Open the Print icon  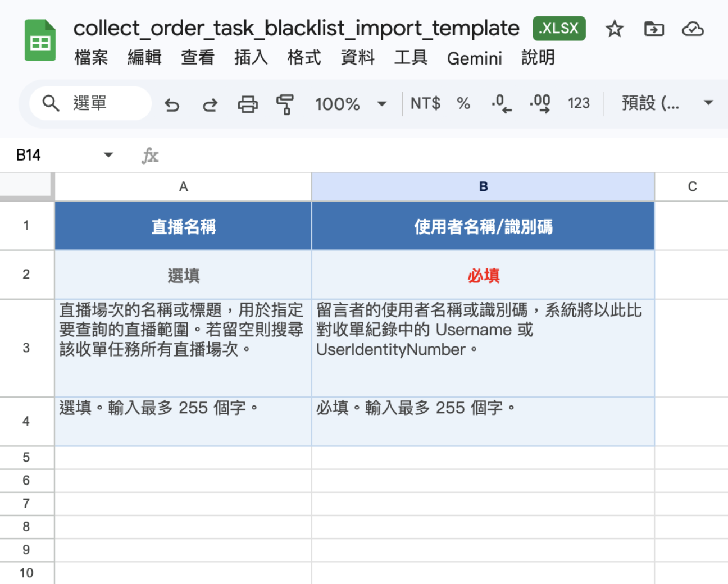(x=248, y=104)
